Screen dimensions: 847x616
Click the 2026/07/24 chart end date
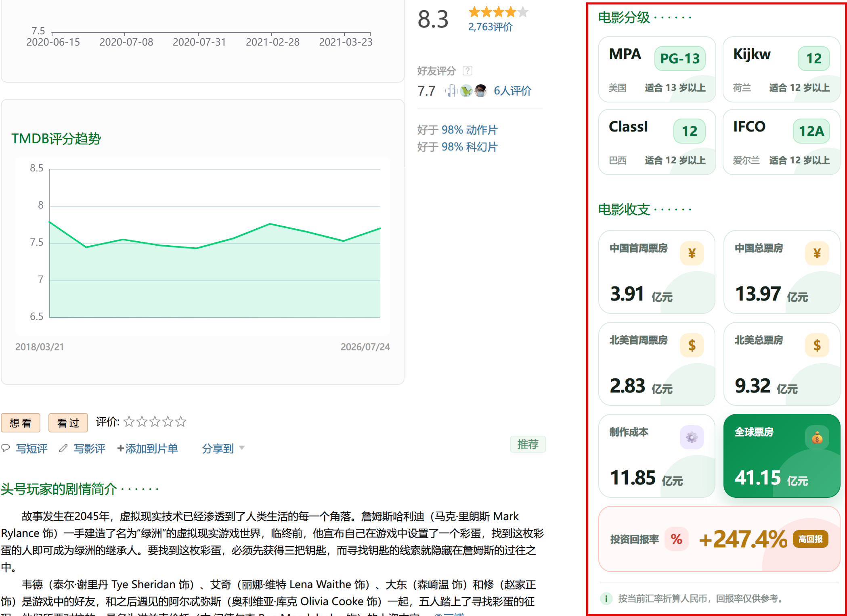[365, 347]
